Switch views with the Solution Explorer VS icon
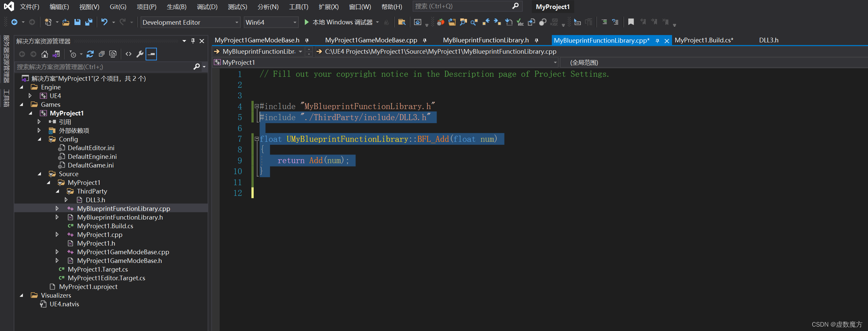The height and width of the screenshot is (331, 868). (x=56, y=54)
